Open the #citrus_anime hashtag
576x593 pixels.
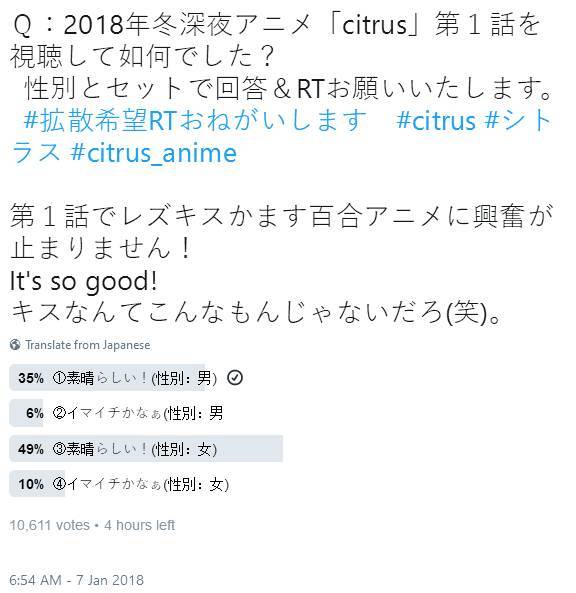tap(153, 152)
